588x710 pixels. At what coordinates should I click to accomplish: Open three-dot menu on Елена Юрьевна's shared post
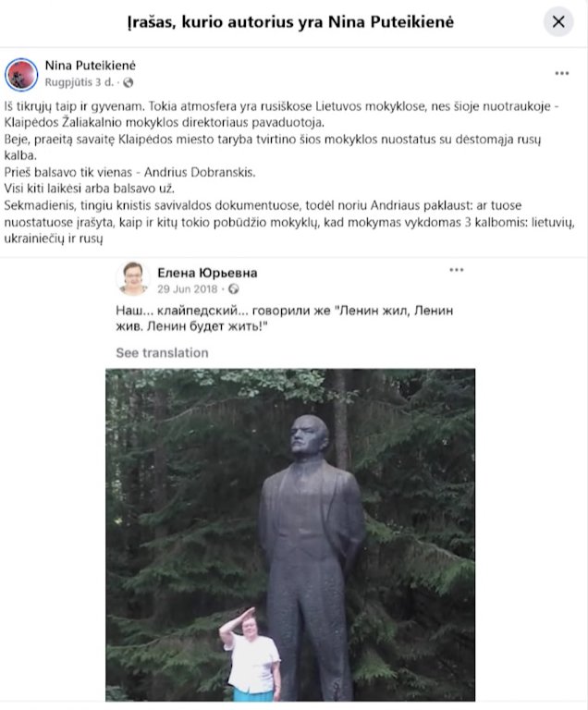[x=456, y=270]
